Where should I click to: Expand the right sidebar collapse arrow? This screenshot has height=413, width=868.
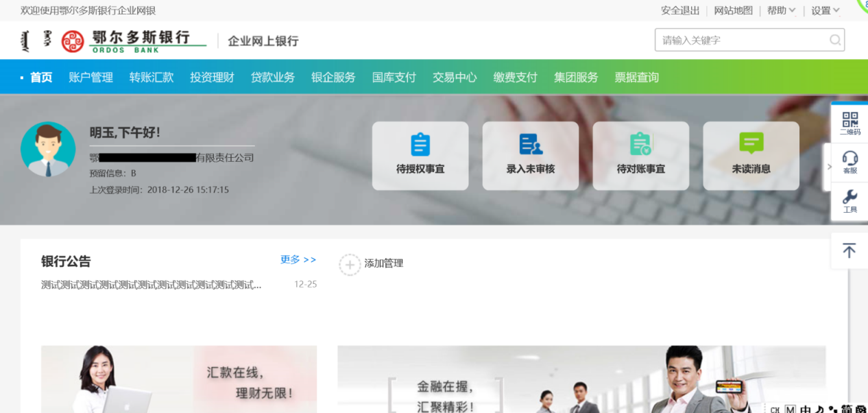[x=828, y=167]
